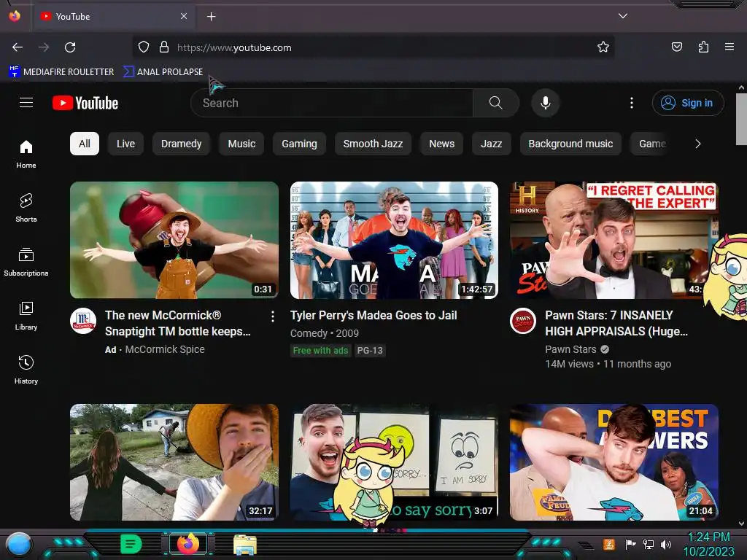Open the green notes app on taskbar

pos(131,544)
